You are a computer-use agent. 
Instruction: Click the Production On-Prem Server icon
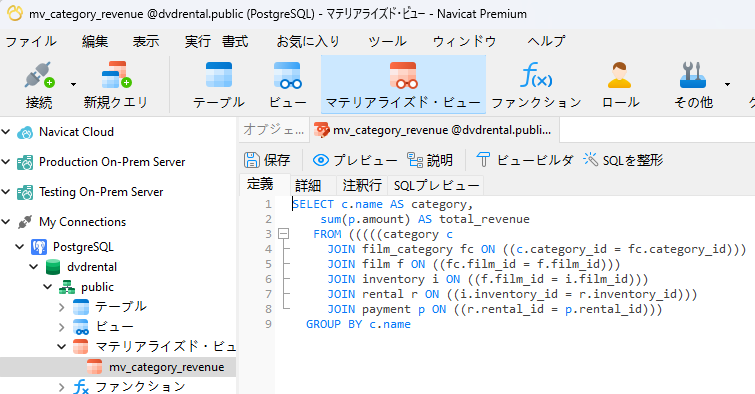(x=25, y=162)
